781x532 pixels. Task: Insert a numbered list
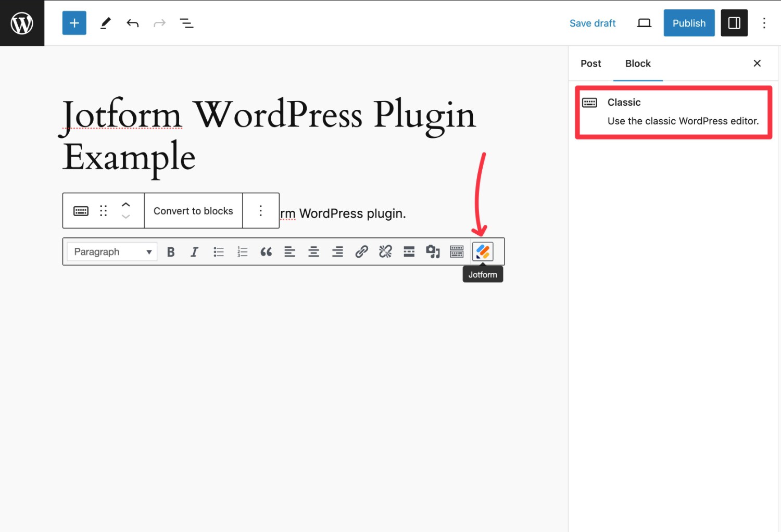(243, 252)
